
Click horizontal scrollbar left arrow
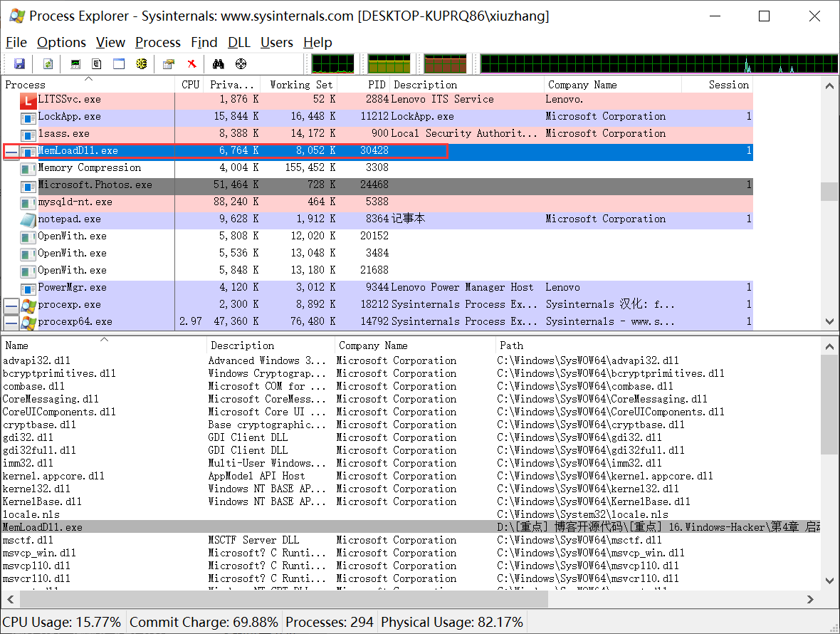click(10, 600)
